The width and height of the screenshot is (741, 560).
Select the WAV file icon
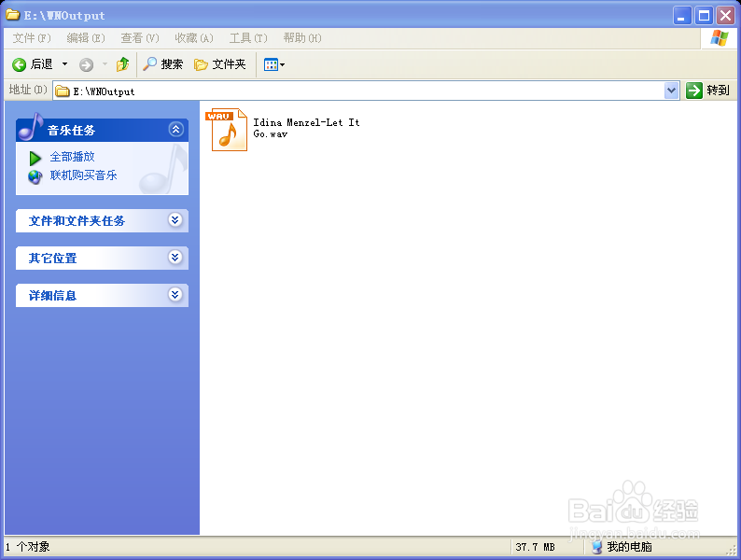click(x=227, y=130)
